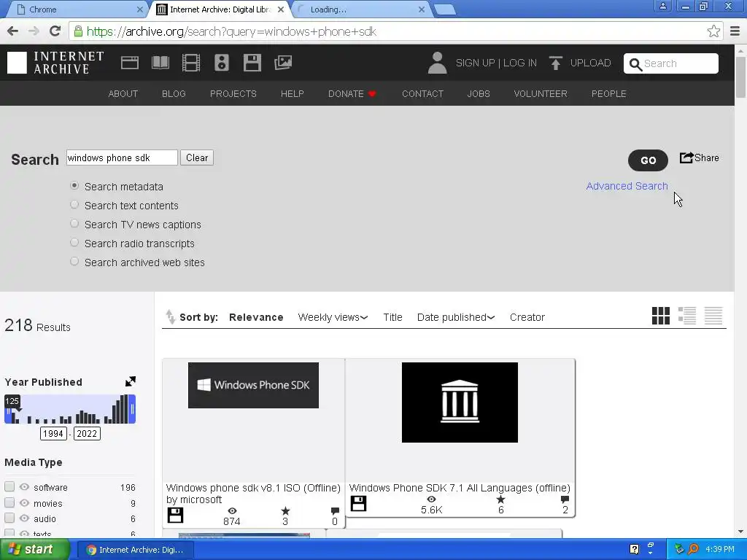Bookmark this page with star icon

click(713, 31)
